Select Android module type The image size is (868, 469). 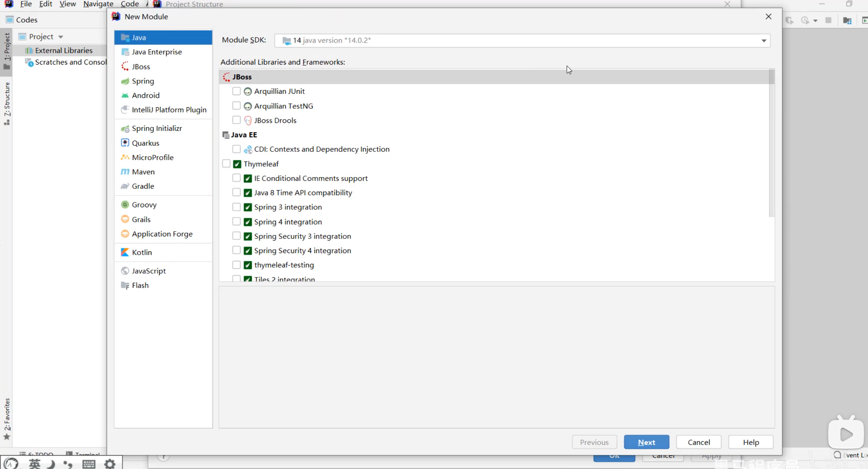coord(145,95)
